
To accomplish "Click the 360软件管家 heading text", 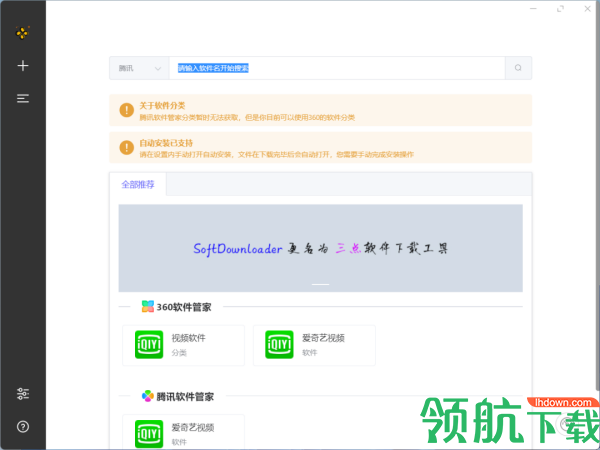I will tap(184, 307).
